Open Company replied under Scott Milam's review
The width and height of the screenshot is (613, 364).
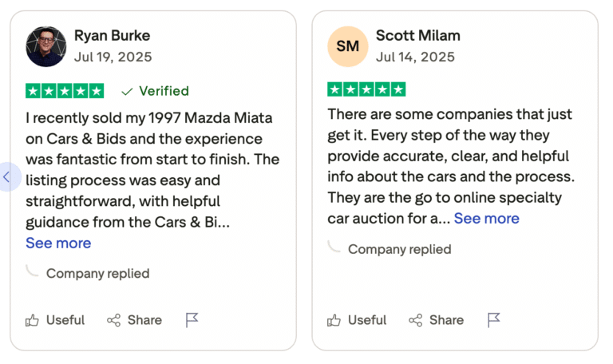click(399, 249)
